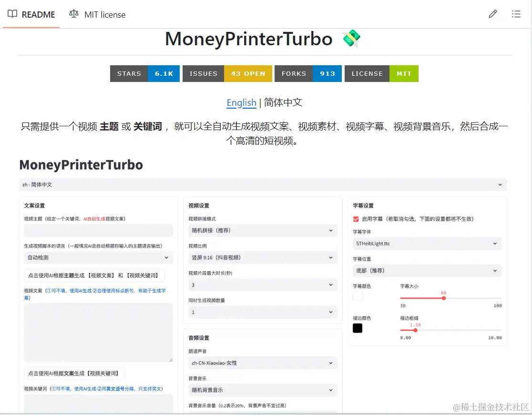Screen dimensions: 532x415
Task: Click the 朗读声音 label
Action: (197, 351)
